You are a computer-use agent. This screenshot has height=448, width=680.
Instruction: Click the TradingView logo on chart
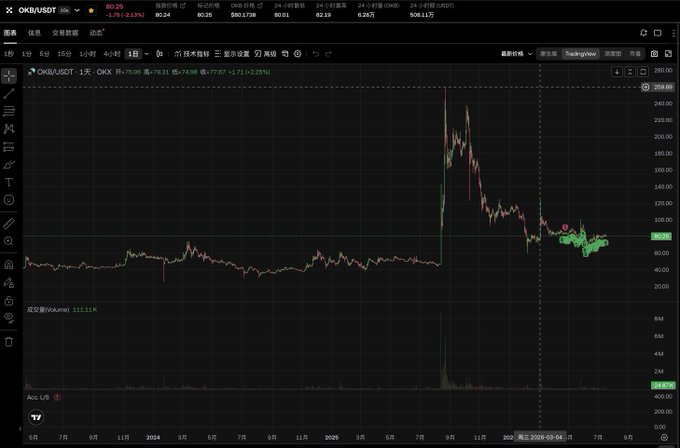pyautogui.click(x=36, y=417)
